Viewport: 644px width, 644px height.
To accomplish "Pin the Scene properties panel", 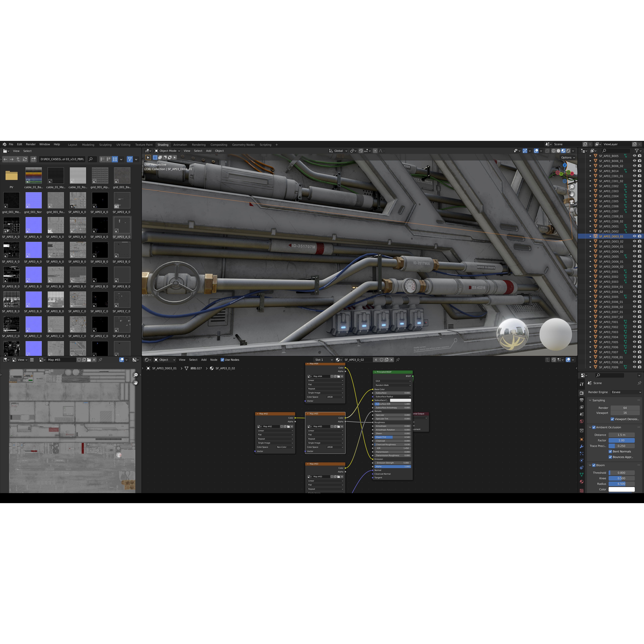I will pyautogui.click(x=639, y=383).
